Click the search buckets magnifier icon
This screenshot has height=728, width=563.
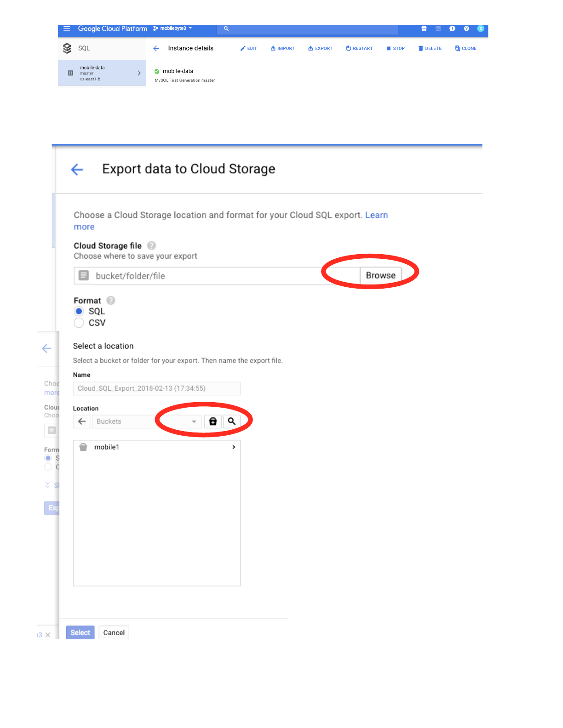[232, 421]
